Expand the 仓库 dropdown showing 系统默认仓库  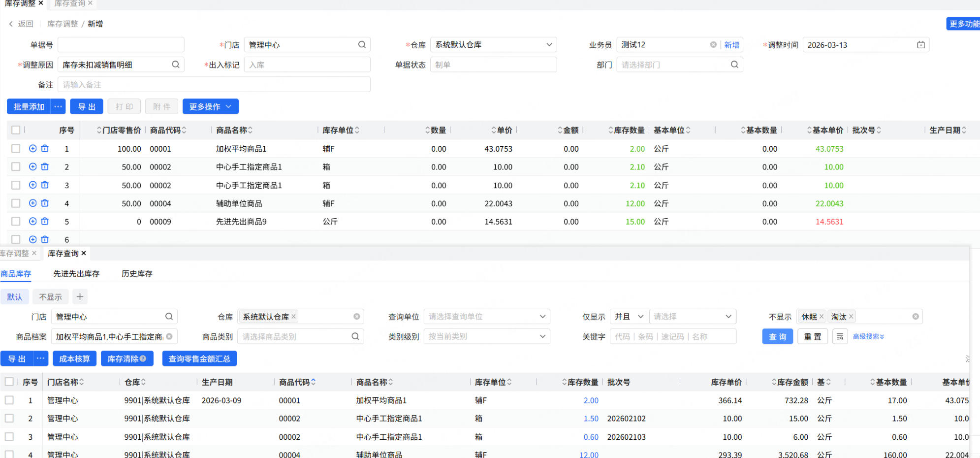[x=549, y=45]
